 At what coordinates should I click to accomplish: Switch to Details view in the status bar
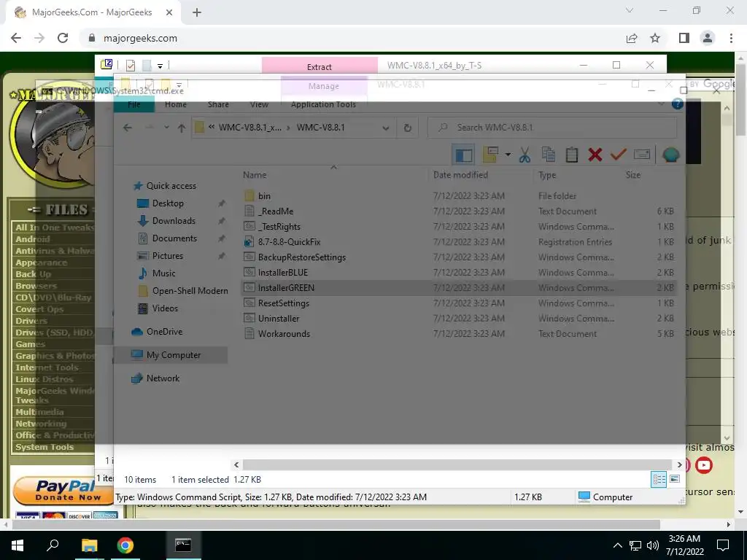[659, 479]
